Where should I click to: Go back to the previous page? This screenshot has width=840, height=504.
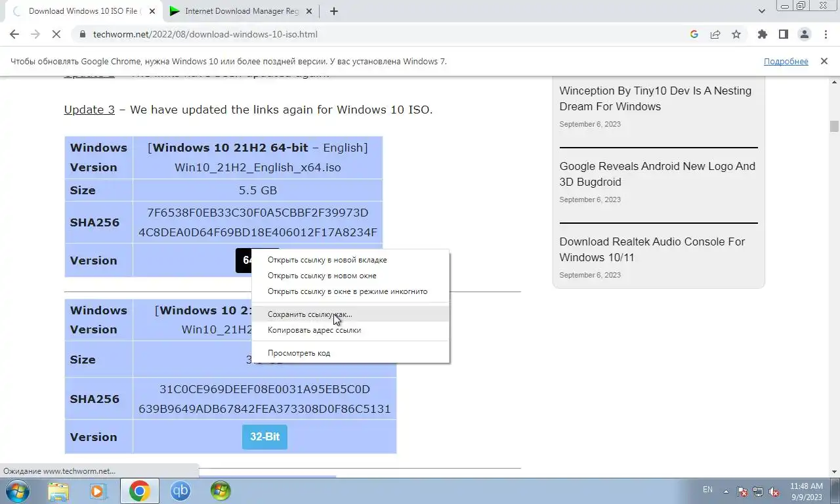pyautogui.click(x=14, y=34)
